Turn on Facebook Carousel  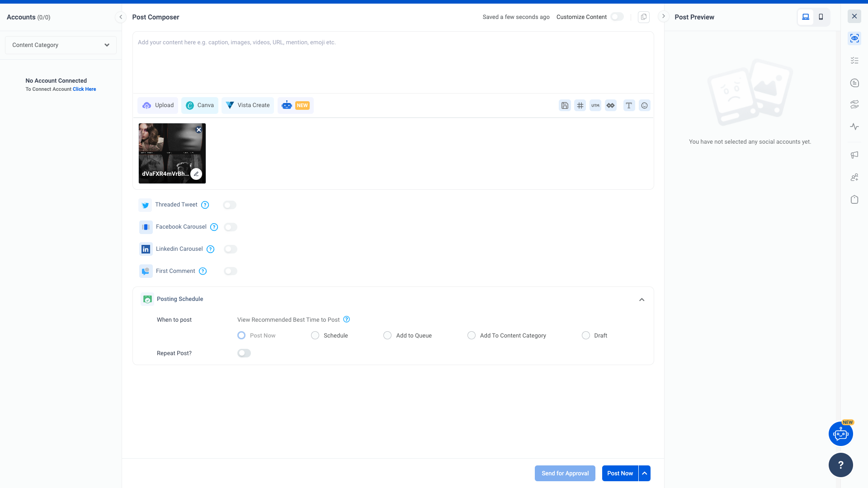coord(231,227)
